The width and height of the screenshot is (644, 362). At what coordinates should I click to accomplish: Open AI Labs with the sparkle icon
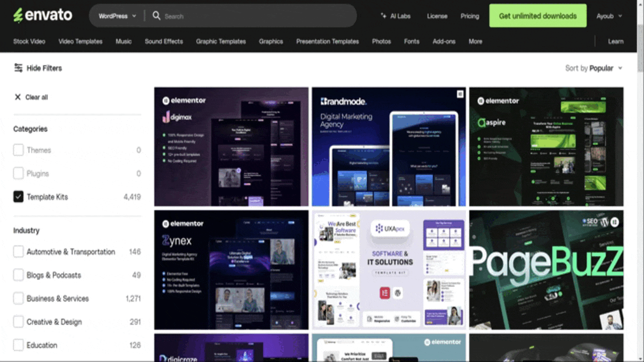pos(395,16)
